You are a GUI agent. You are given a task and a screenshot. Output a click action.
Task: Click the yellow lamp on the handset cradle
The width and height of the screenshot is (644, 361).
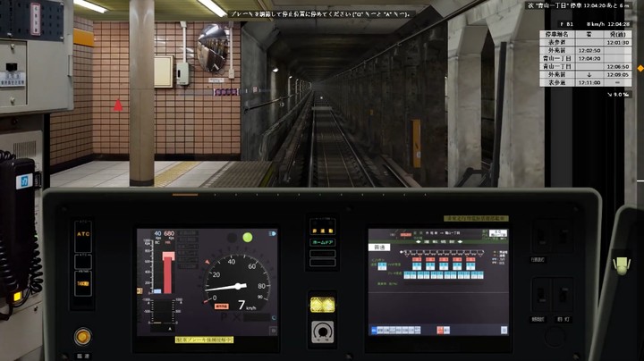click(17, 297)
